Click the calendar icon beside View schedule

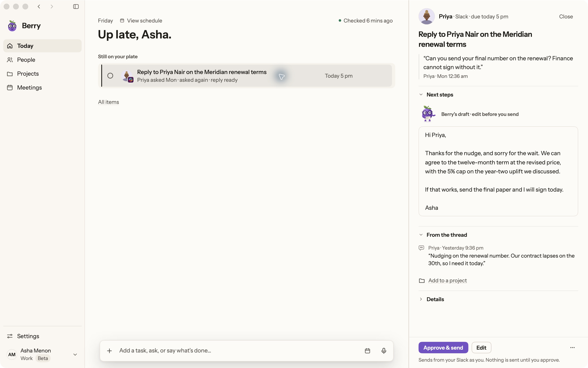click(x=122, y=20)
